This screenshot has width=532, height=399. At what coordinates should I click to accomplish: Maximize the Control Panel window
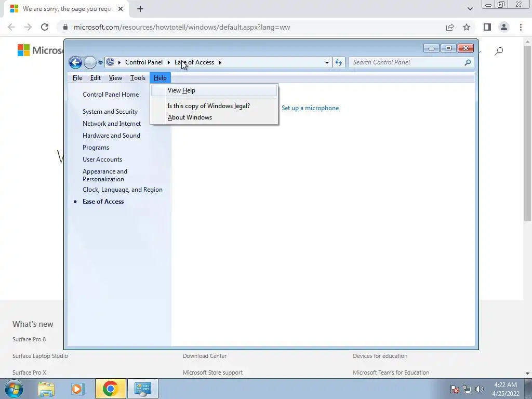[x=448, y=48]
